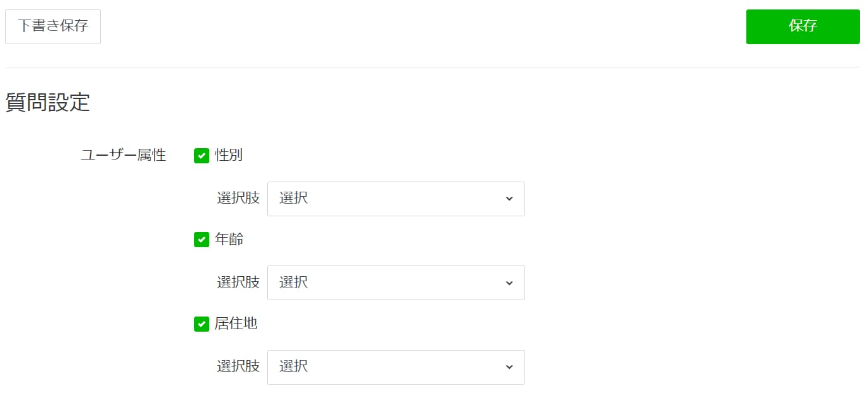The height and width of the screenshot is (396, 868).
Task: Click the 選択肢 label beside the 年齢 dropdown
Action: 238,282
